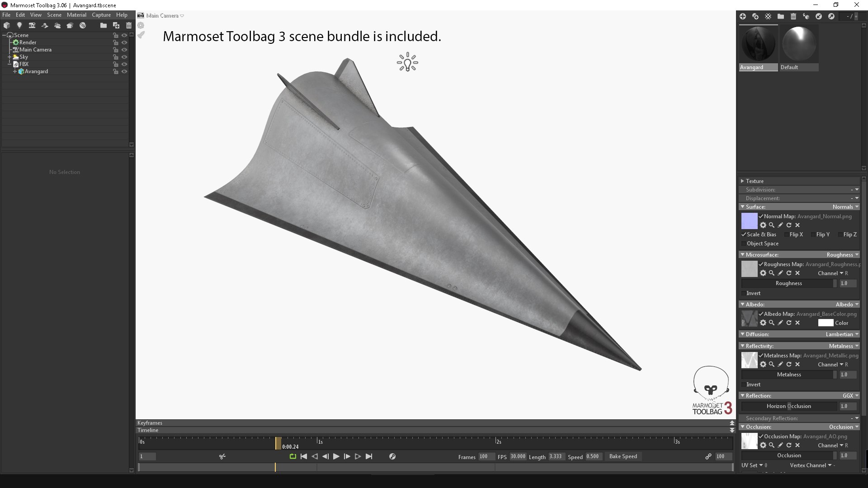Add a new mesh object using the cube icon

point(7,25)
